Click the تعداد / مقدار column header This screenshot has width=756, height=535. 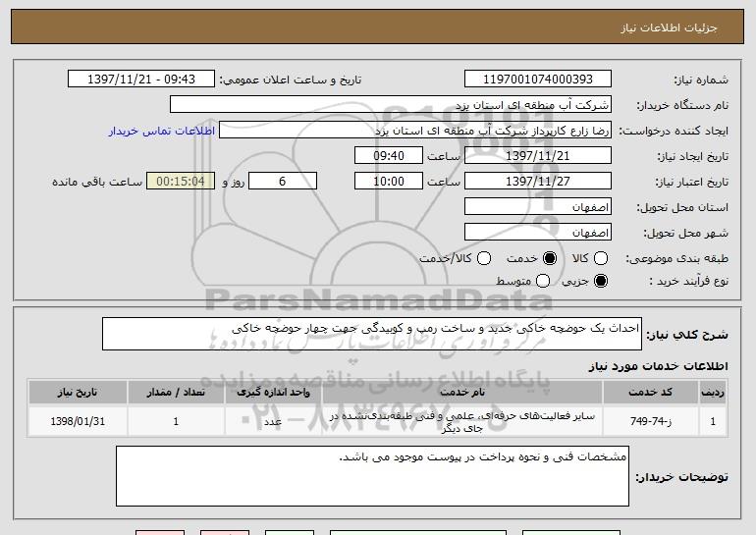point(176,393)
